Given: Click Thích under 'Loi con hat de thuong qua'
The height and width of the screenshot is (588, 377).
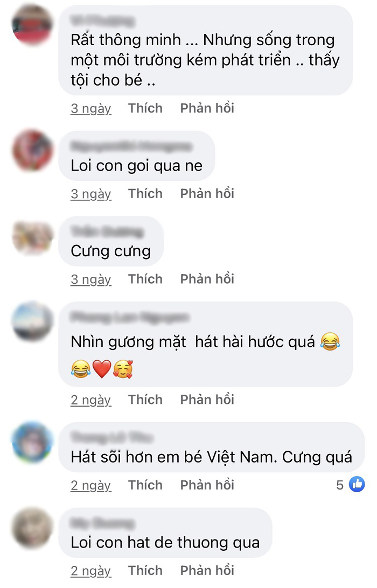Looking at the screenshot, I should click(x=145, y=570).
